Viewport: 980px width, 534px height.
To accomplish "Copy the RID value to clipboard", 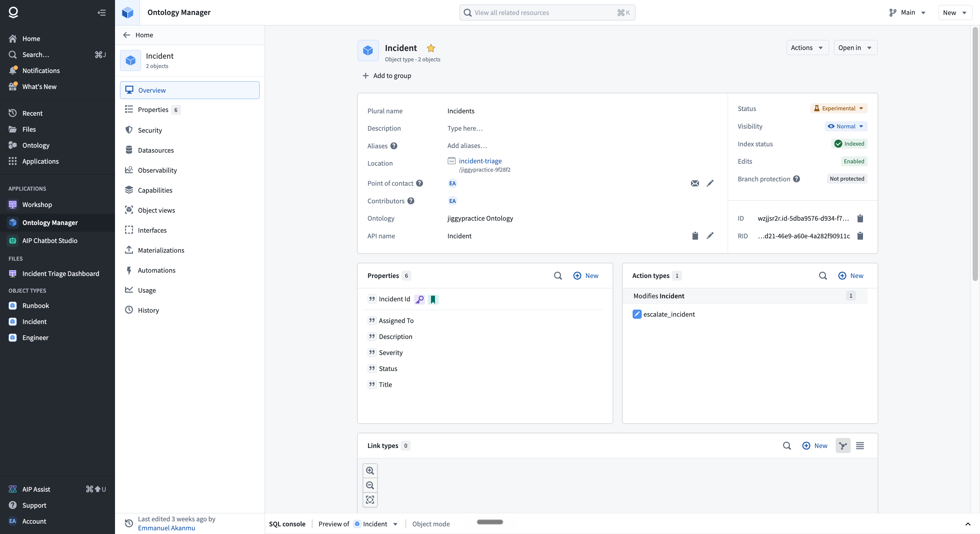I will pos(860,236).
